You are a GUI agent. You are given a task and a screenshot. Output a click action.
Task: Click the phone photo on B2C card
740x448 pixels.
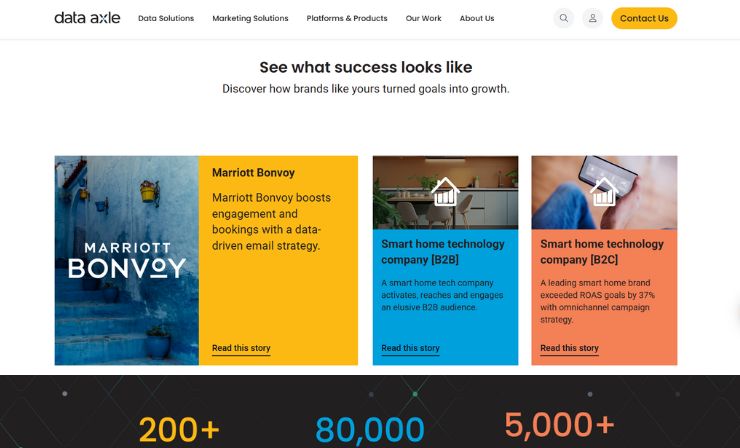(604, 193)
